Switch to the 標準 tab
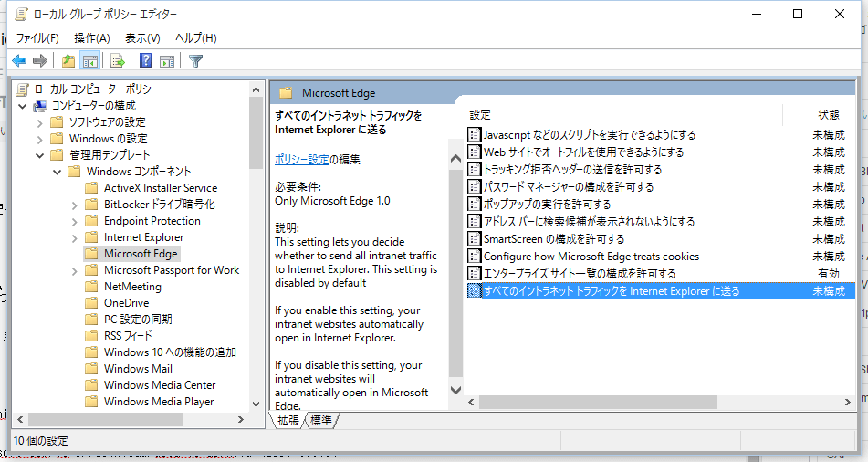868x462 pixels. tap(321, 421)
